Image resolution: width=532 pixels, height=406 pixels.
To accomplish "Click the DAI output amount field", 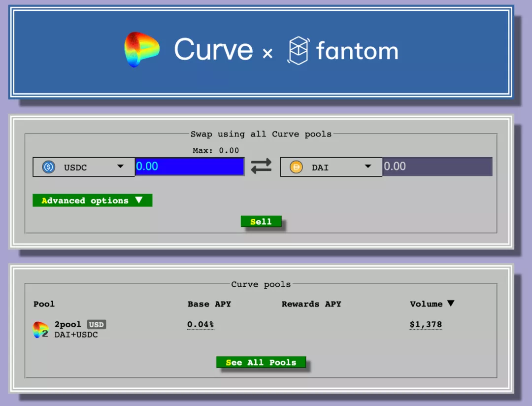I will [437, 167].
